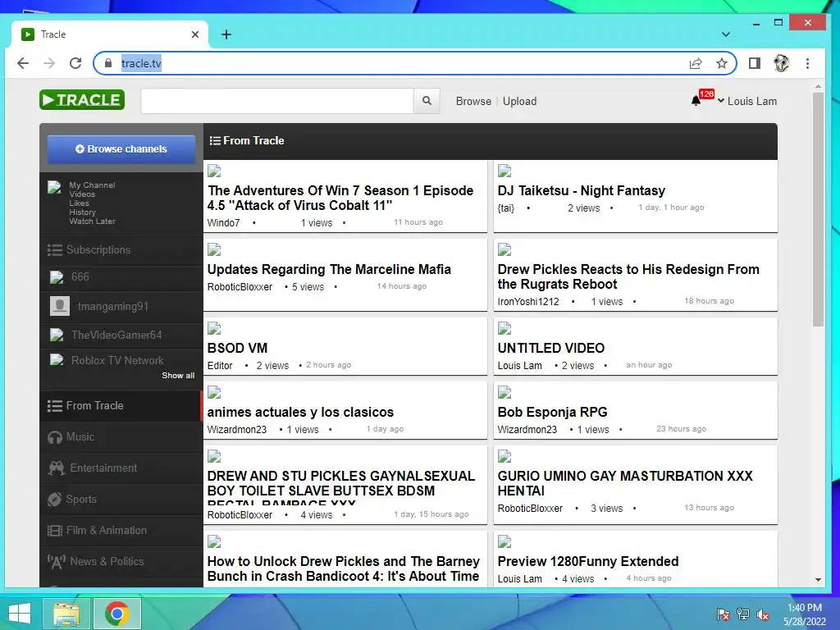This screenshot has height=630, width=840.
Task: Click the Bob Esponja RPG thumbnail
Action: 504,393
